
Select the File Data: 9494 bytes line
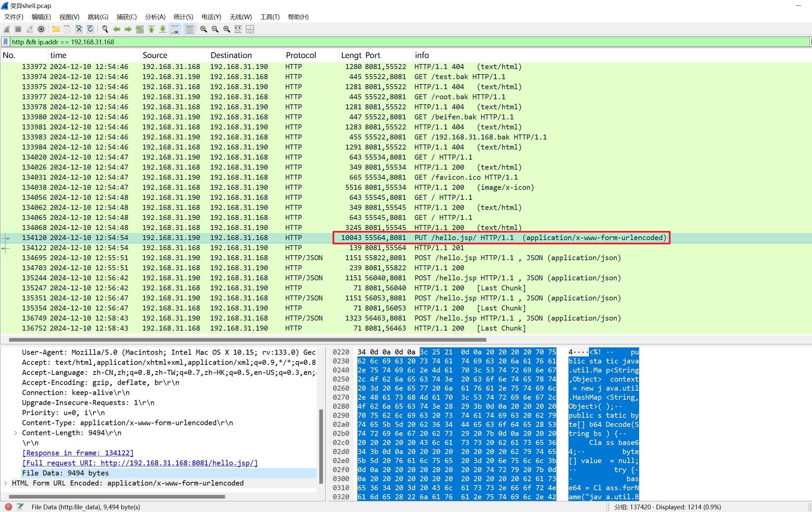point(168,473)
